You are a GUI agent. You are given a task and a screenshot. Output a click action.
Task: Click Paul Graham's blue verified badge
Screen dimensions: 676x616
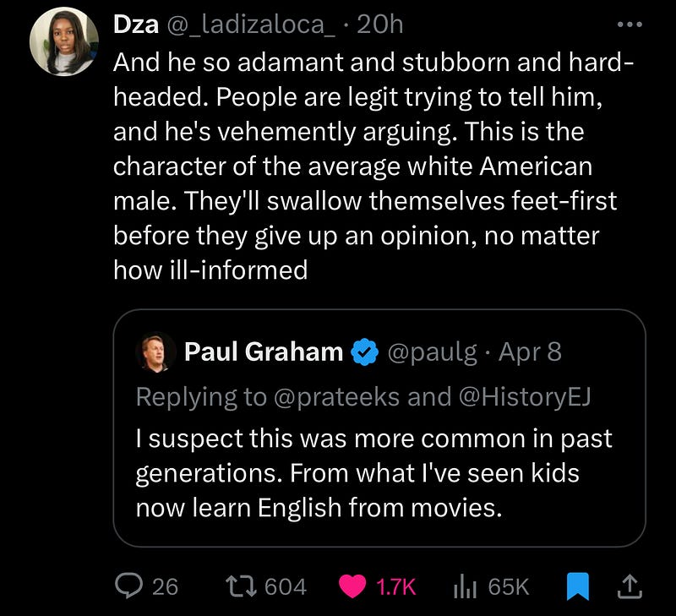(x=364, y=352)
